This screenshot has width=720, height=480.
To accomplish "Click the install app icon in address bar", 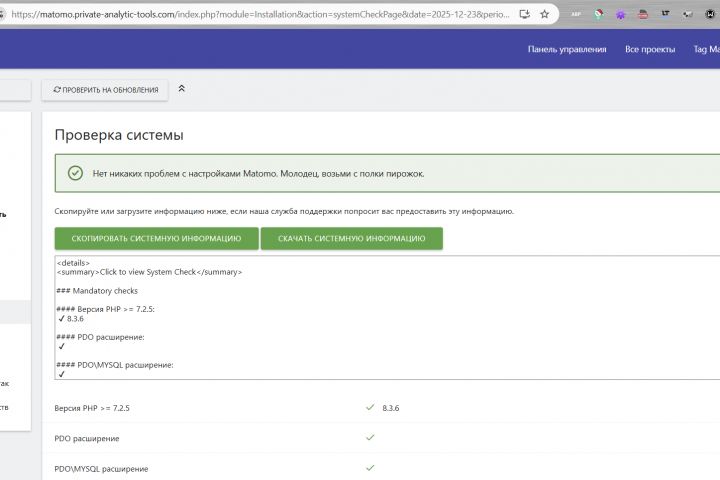I will (x=524, y=14).
